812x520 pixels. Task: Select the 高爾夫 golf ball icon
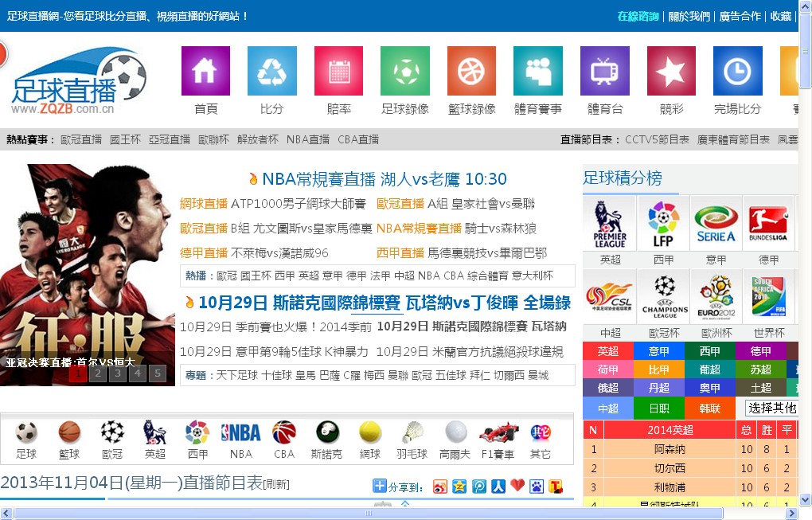click(x=455, y=432)
